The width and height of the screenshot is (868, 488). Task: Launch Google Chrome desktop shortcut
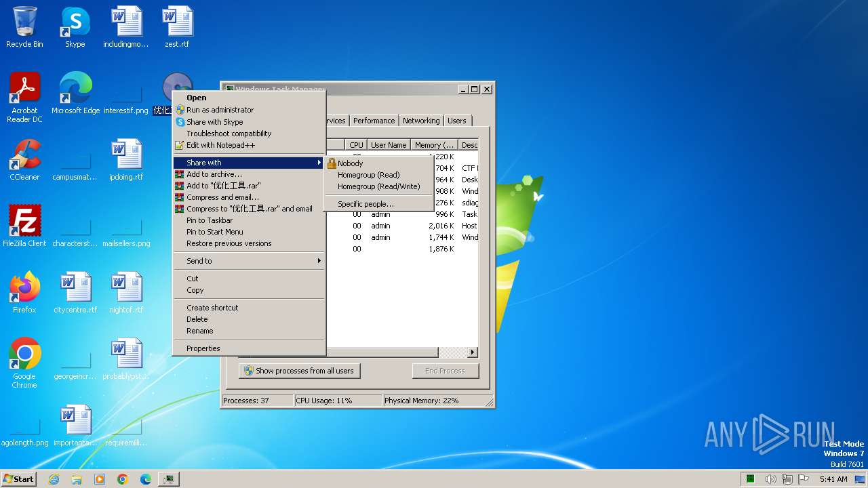click(24, 363)
